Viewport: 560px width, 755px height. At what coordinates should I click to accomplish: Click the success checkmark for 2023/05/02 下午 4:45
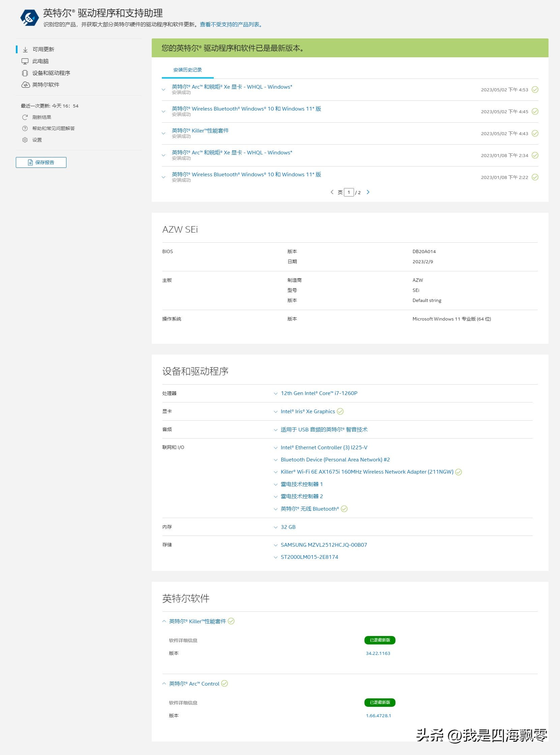tap(535, 112)
